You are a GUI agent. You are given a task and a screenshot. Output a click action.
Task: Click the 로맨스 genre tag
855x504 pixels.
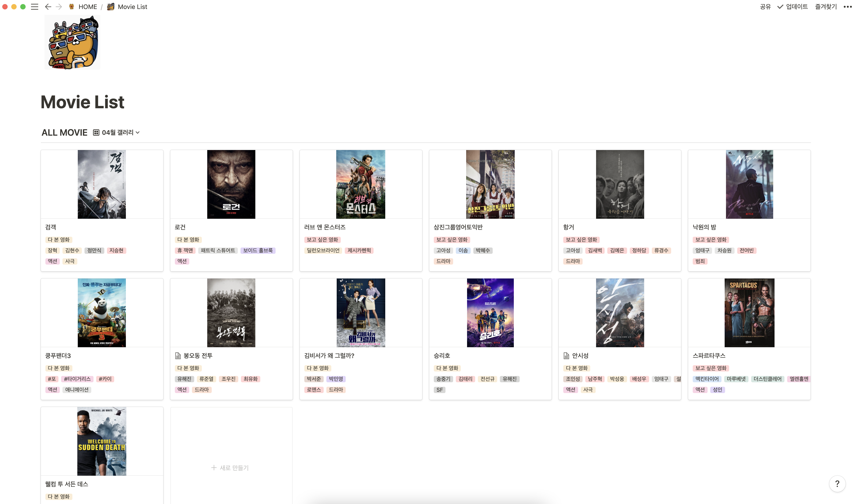tap(314, 389)
